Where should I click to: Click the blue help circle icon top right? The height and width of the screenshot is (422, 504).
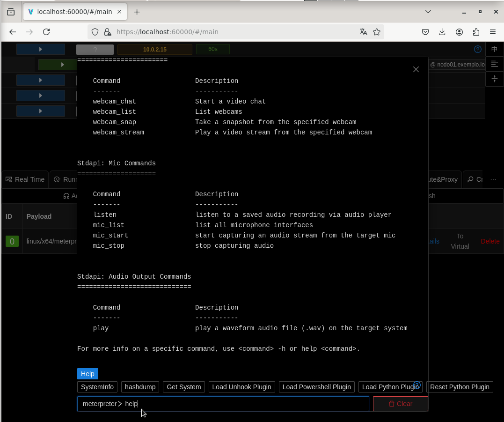(x=478, y=49)
